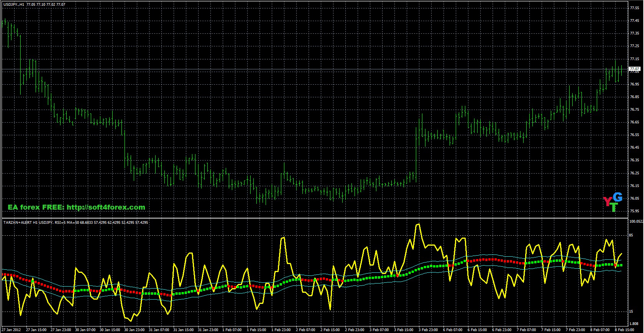Click the USDJPY H1 chart title text

[x=34, y=5]
